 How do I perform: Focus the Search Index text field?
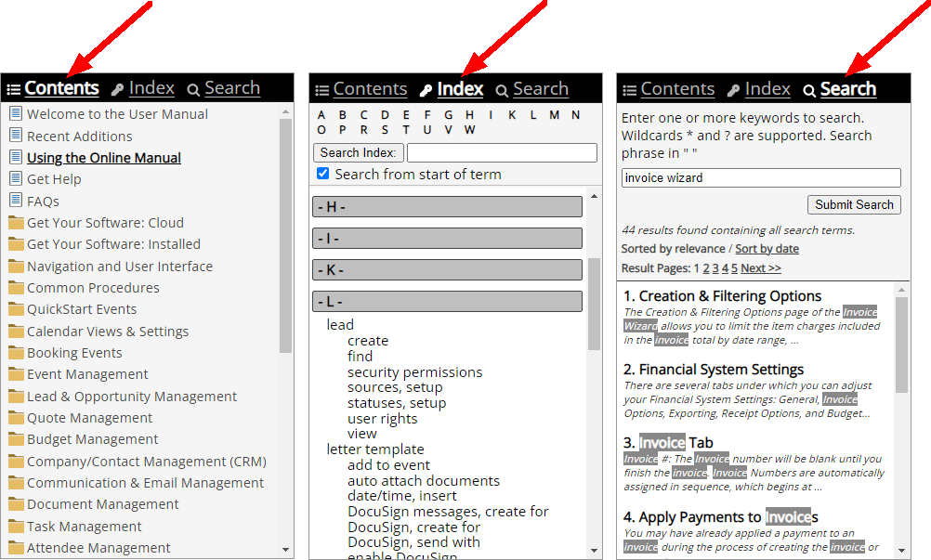click(502, 152)
